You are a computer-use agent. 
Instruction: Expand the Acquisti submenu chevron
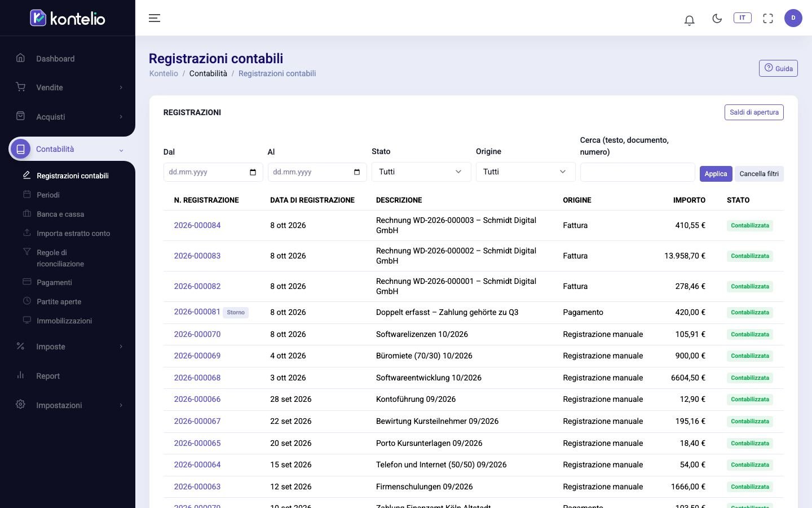[121, 117]
